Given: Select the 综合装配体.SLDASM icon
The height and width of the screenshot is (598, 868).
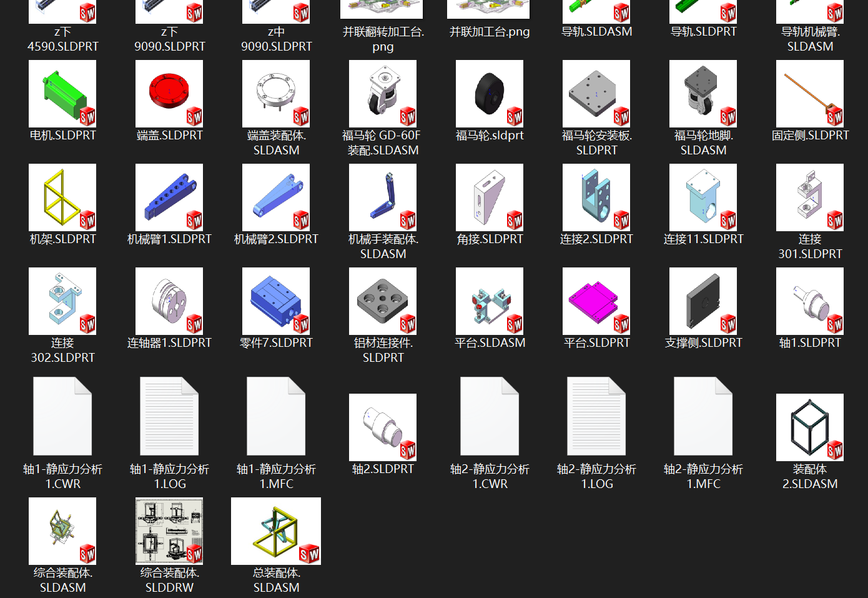Looking at the screenshot, I should (62, 531).
